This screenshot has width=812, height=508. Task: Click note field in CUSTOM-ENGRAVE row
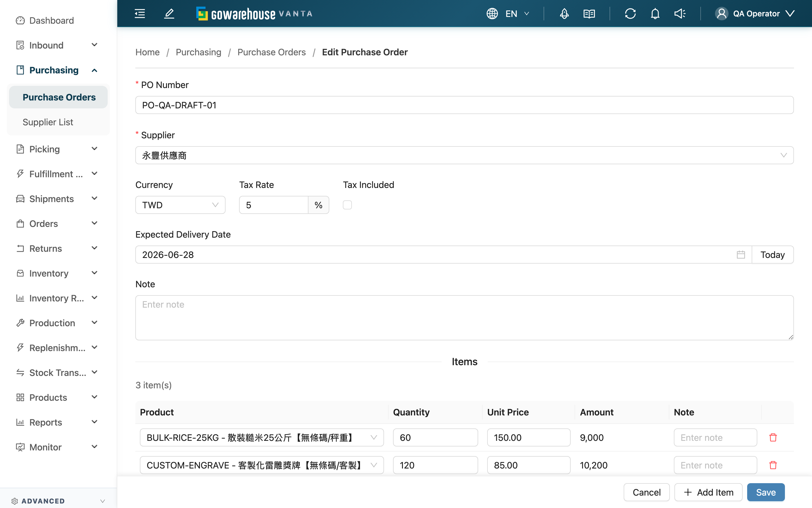click(715, 465)
